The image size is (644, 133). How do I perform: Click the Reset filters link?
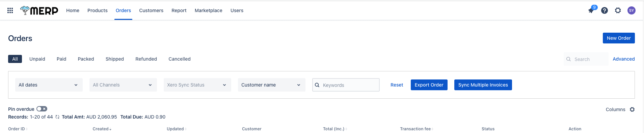pyautogui.click(x=397, y=85)
